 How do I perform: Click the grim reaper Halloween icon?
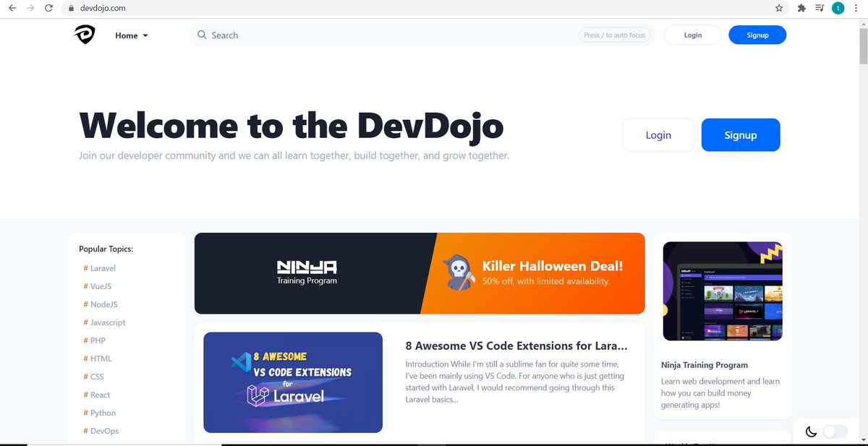459,272
